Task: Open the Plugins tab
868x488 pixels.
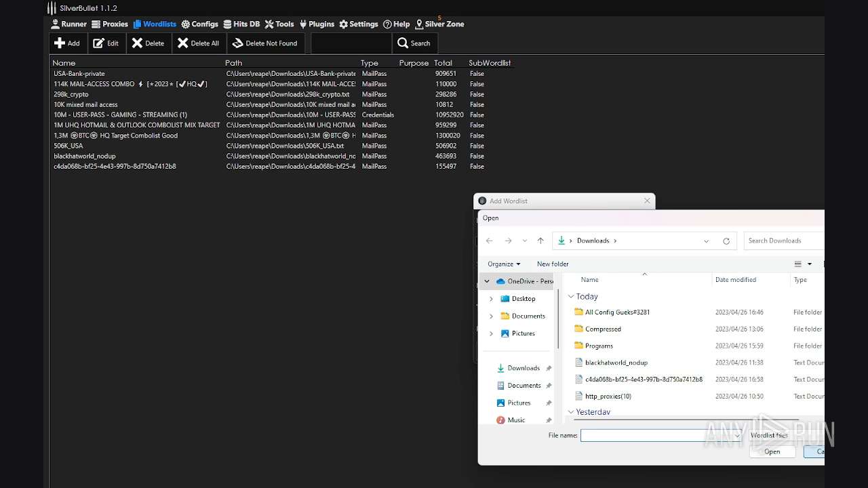Action: [x=317, y=24]
